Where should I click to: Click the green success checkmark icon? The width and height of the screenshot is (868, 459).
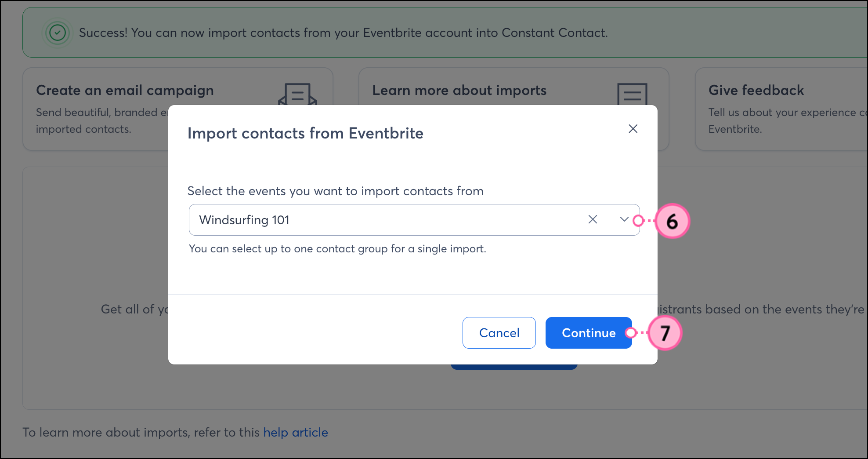click(x=58, y=33)
